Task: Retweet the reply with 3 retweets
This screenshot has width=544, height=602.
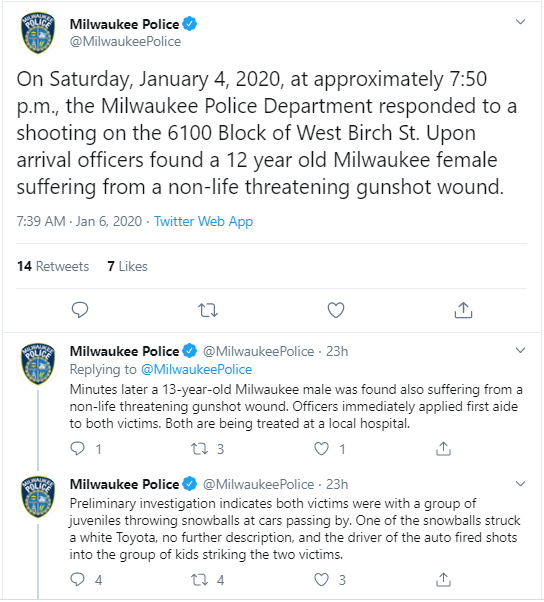Action: click(x=200, y=448)
